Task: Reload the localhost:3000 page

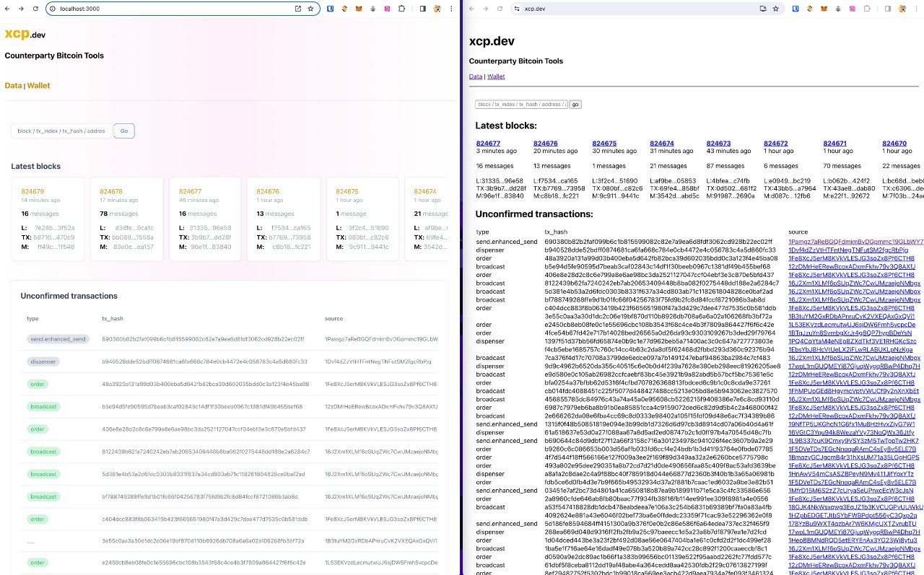Action: point(36,9)
